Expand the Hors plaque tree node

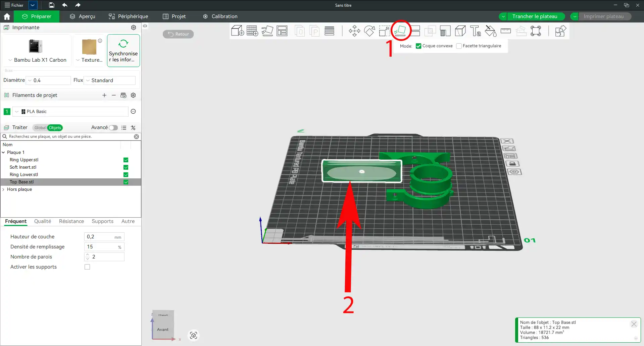pyautogui.click(x=4, y=189)
